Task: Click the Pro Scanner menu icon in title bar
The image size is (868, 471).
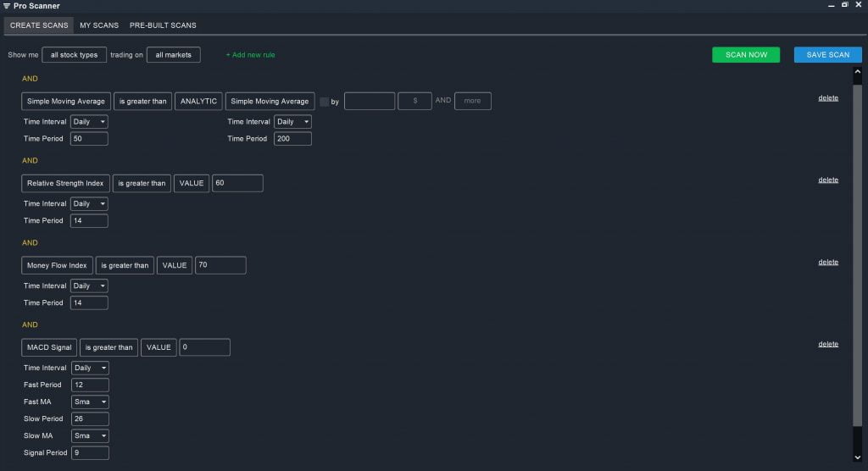Action: click(x=7, y=6)
